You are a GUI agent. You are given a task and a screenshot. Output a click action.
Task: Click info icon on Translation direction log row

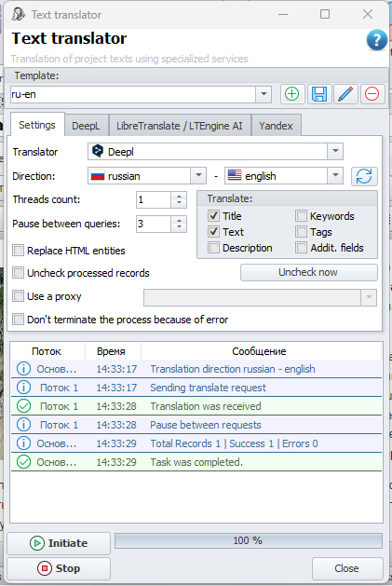23,369
